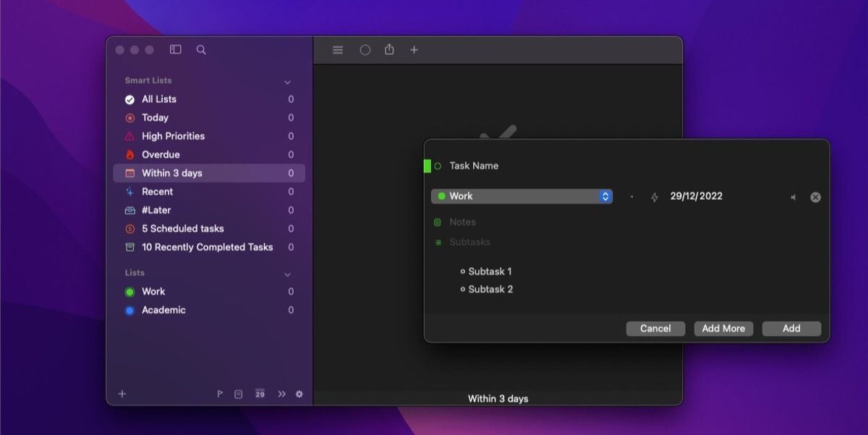The height and width of the screenshot is (435, 868).
Task: Open the Academic list
Action: click(x=163, y=310)
